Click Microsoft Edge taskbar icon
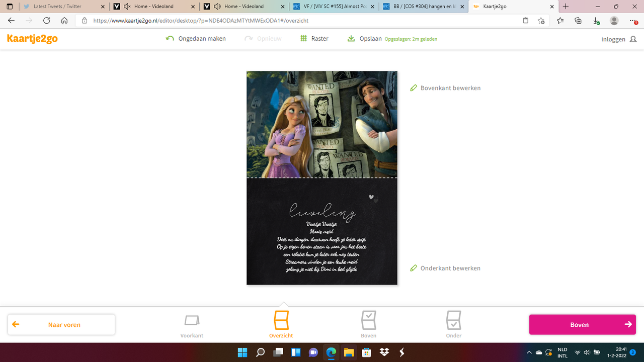This screenshot has width=644, height=362. [331, 352]
